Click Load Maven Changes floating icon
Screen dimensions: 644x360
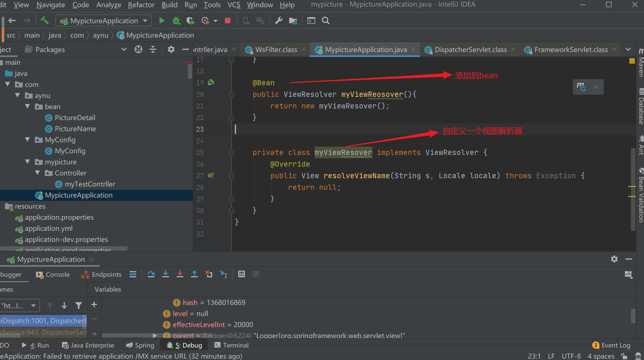[581, 87]
